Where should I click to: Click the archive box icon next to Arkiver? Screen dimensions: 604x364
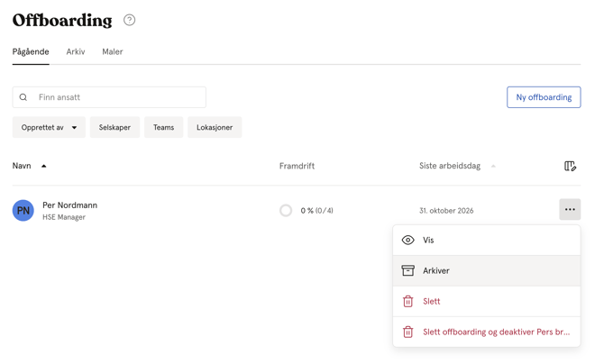coord(408,270)
